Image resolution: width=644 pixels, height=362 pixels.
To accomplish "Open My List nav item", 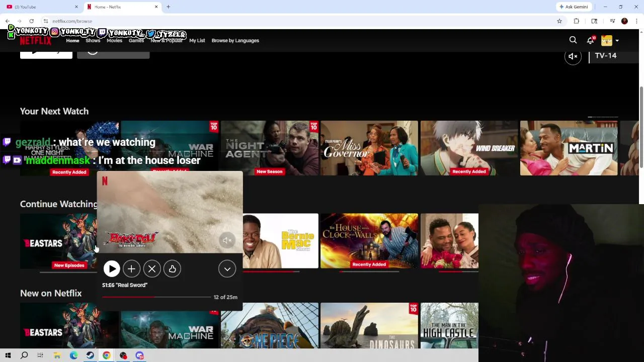I will point(197,41).
